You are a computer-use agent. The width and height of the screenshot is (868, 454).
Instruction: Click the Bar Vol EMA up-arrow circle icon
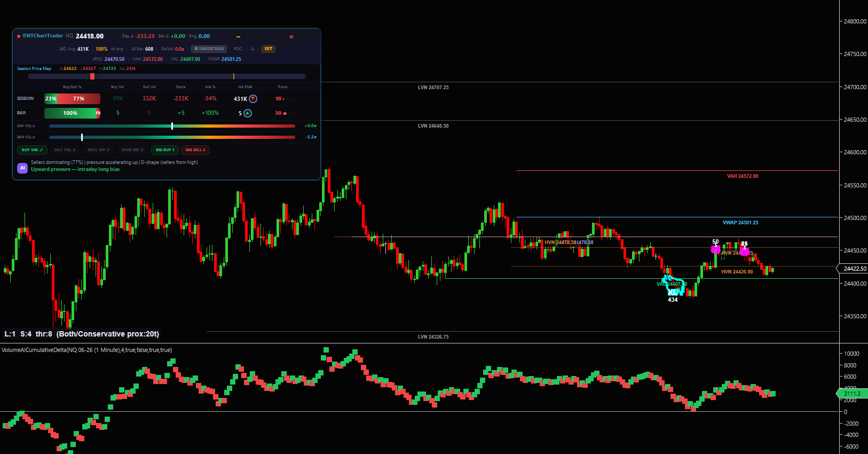pyautogui.click(x=248, y=113)
